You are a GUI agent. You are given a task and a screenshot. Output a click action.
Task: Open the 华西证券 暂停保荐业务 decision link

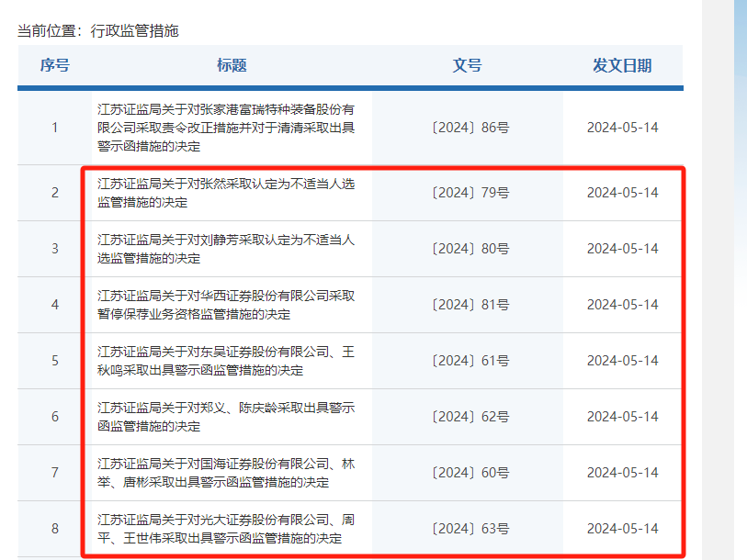coord(226,305)
